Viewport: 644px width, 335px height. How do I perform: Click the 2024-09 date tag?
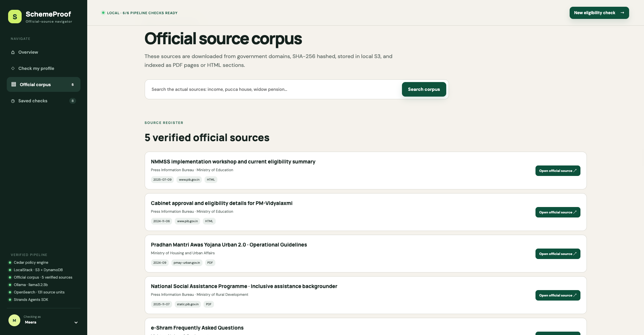click(160, 263)
